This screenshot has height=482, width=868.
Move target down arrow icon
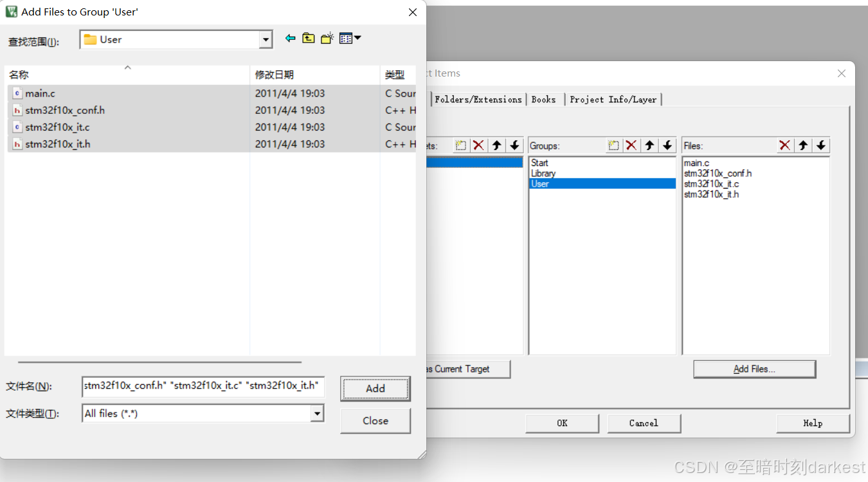(x=515, y=145)
